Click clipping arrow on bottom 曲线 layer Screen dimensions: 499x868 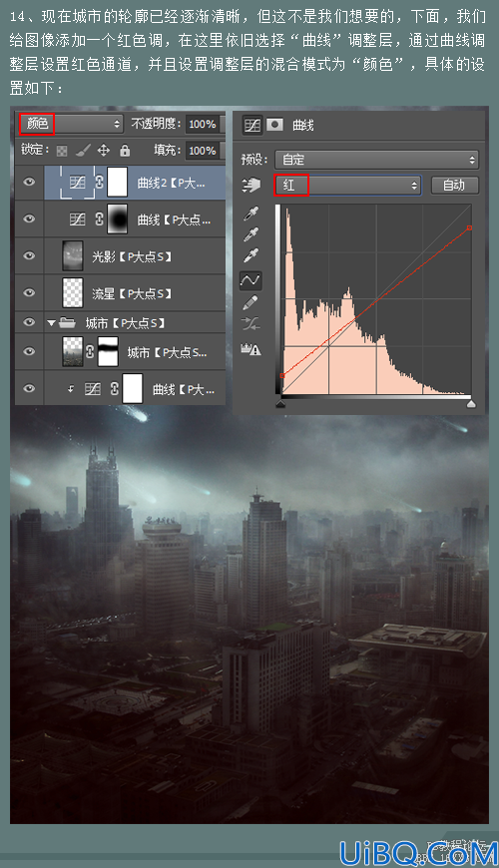click(70, 389)
